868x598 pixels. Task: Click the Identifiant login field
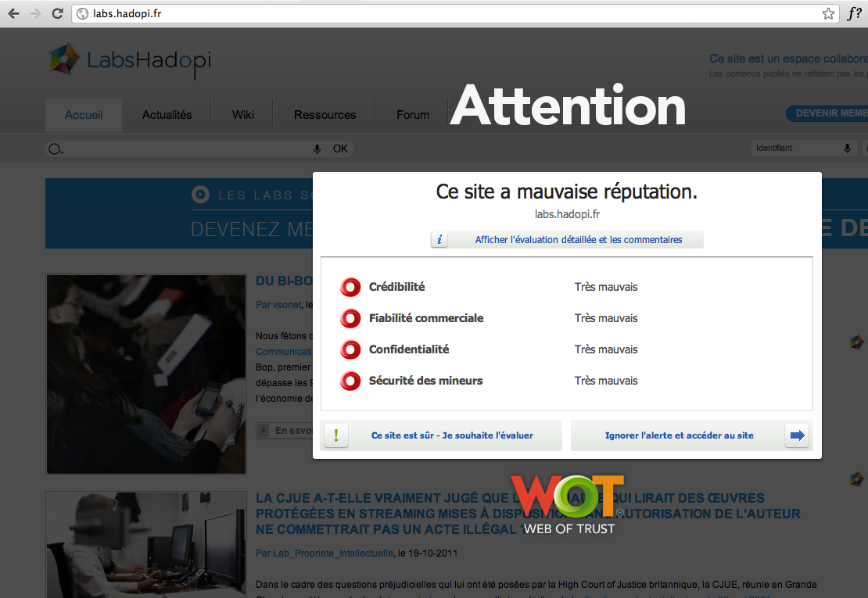click(x=803, y=149)
